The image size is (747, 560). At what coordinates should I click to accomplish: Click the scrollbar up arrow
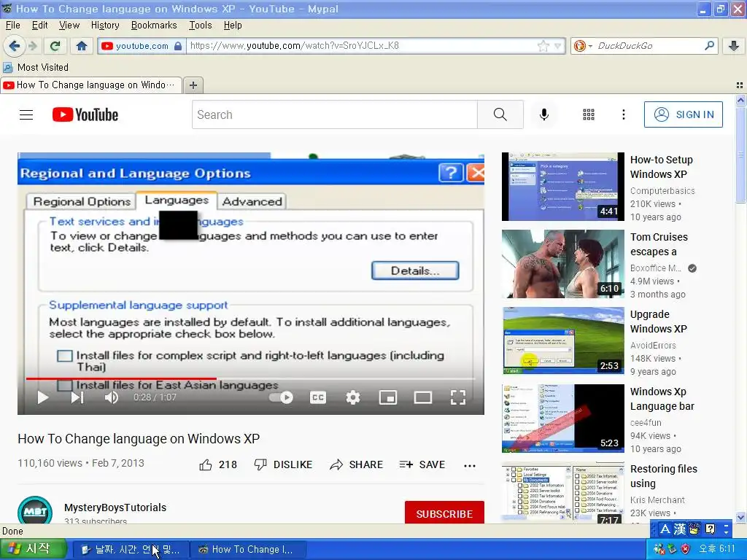click(x=740, y=100)
